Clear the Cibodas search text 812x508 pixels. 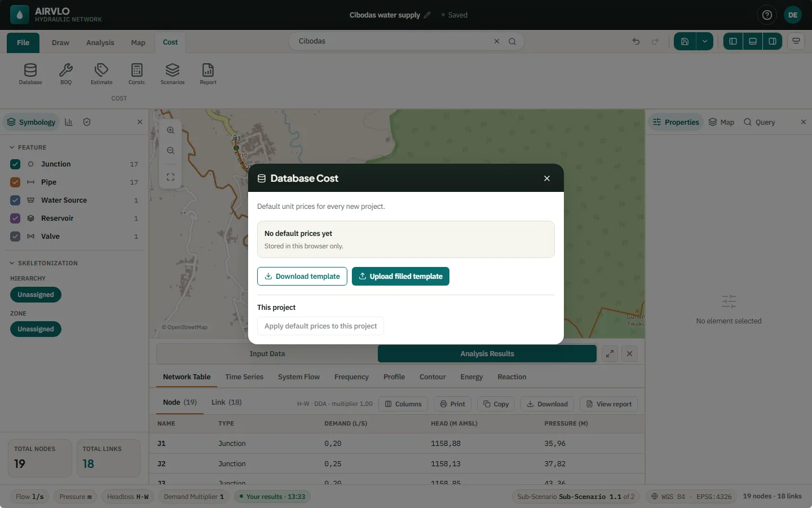(497, 41)
